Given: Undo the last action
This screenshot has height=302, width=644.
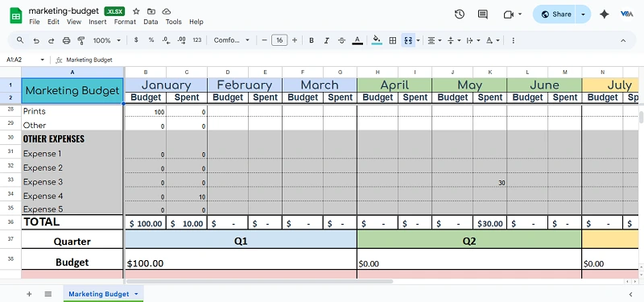Looking at the screenshot, I should (x=36, y=40).
